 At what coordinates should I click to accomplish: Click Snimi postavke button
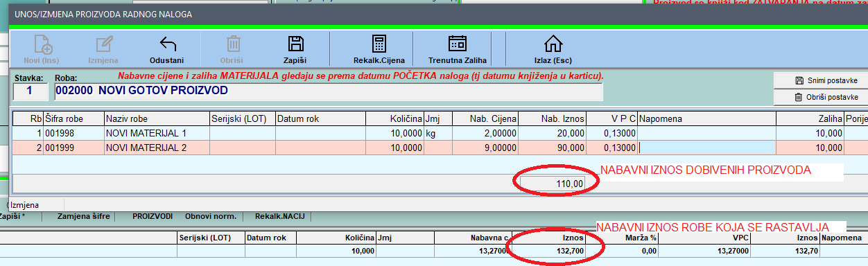820,80
